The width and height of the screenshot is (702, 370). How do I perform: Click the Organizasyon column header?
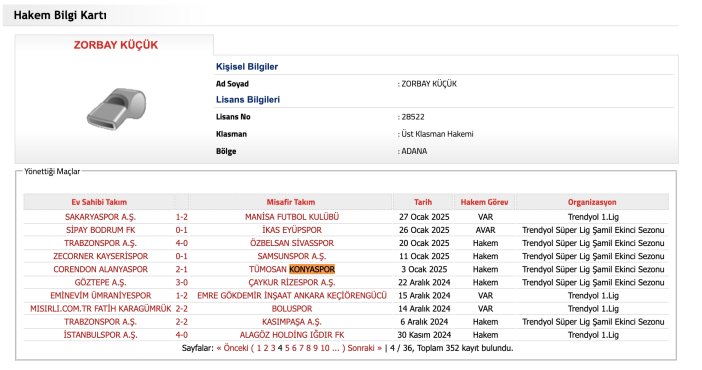pyautogui.click(x=592, y=202)
